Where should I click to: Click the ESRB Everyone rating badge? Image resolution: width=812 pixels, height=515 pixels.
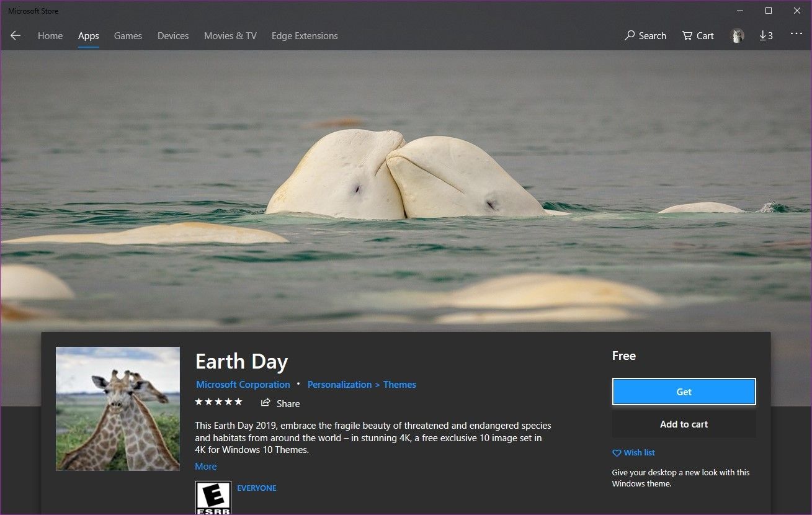click(x=213, y=497)
